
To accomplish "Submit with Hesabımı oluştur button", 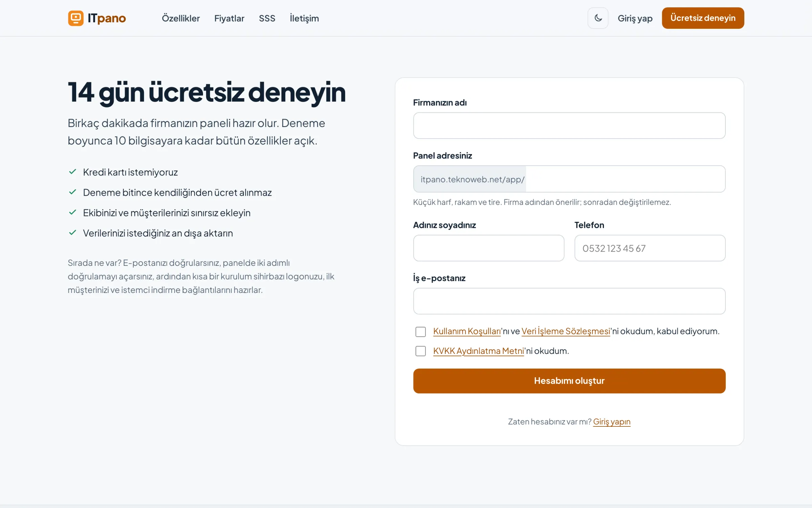I will click(569, 381).
